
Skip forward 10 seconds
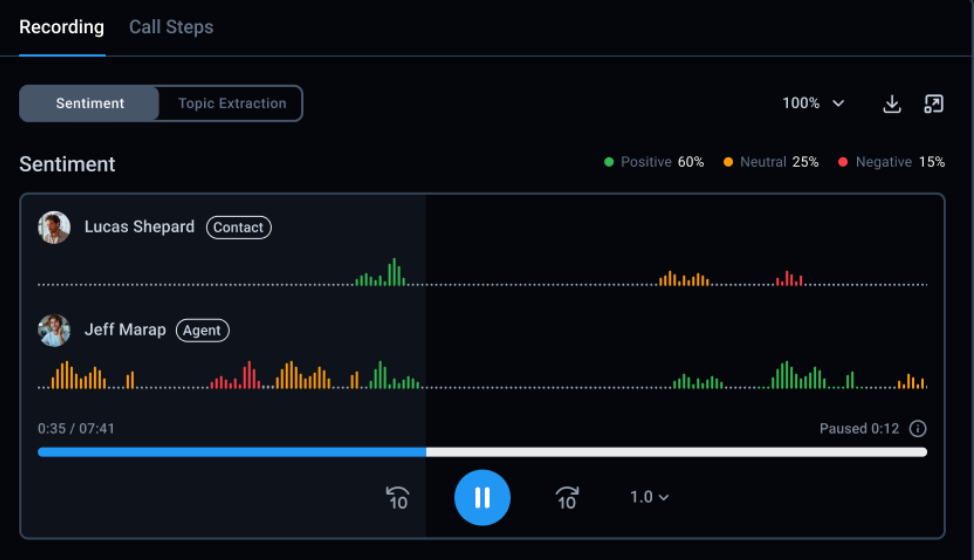click(x=567, y=498)
